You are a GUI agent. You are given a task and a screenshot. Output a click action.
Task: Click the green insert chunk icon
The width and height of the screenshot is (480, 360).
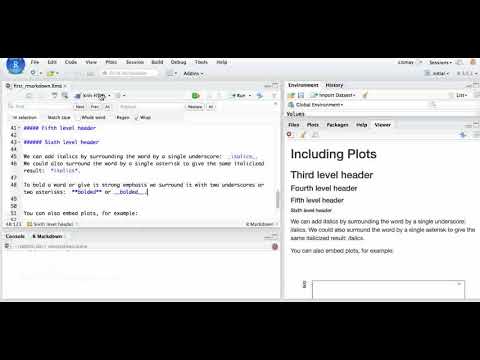(x=196, y=96)
